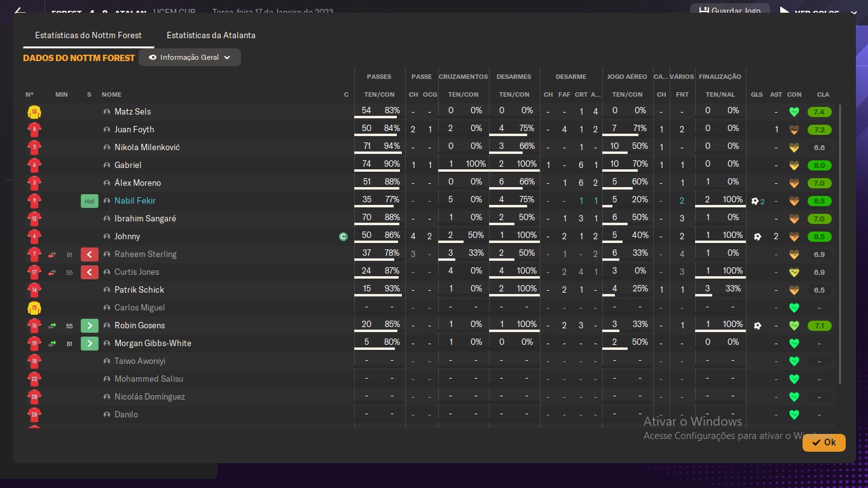Click Gabriel's 74 passes attempted value
Image resolution: width=868 pixels, height=488 pixels.
click(x=366, y=164)
